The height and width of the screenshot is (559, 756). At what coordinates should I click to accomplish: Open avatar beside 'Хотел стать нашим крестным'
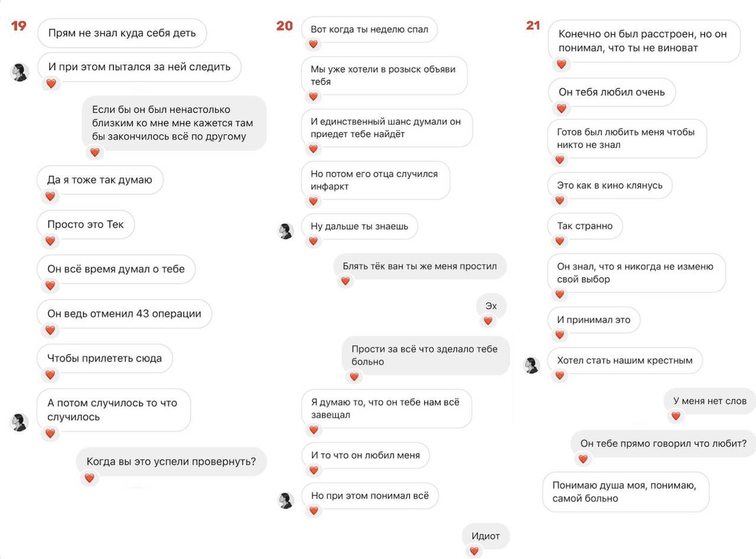click(532, 365)
